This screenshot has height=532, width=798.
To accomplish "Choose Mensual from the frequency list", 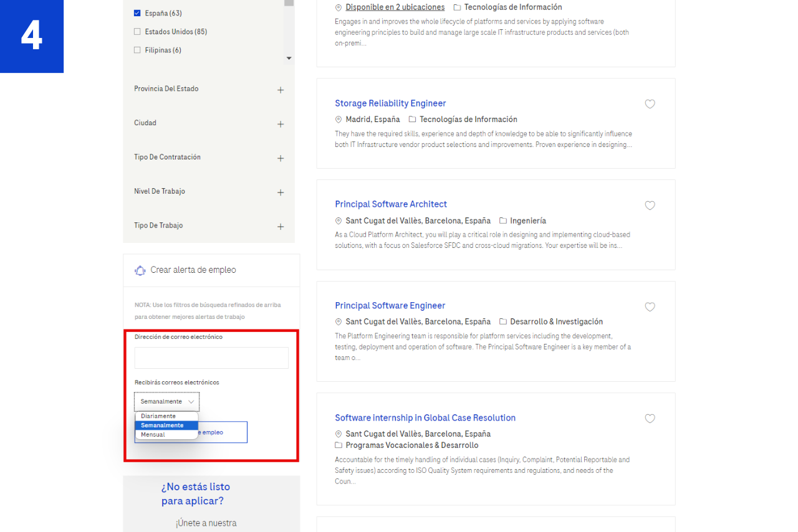I will [x=166, y=435].
